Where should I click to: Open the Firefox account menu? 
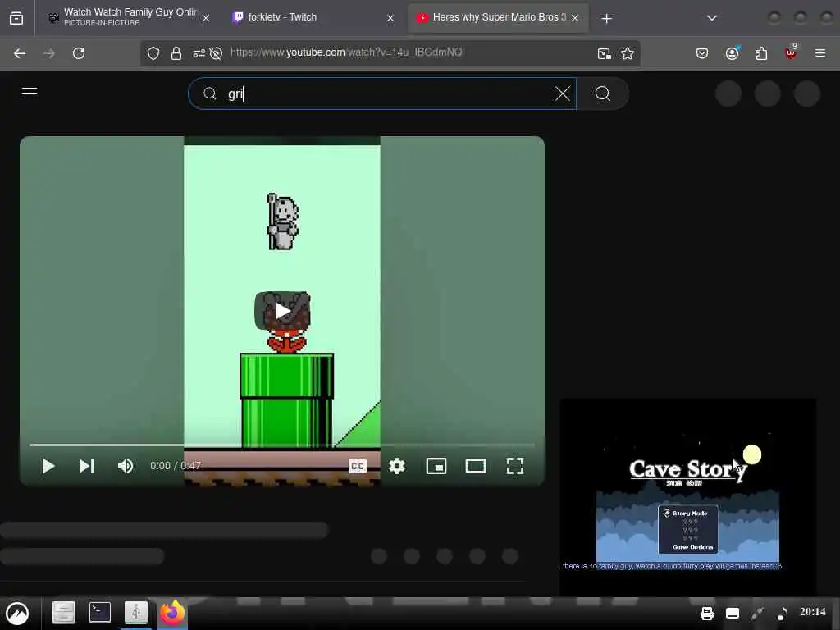pos(733,53)
